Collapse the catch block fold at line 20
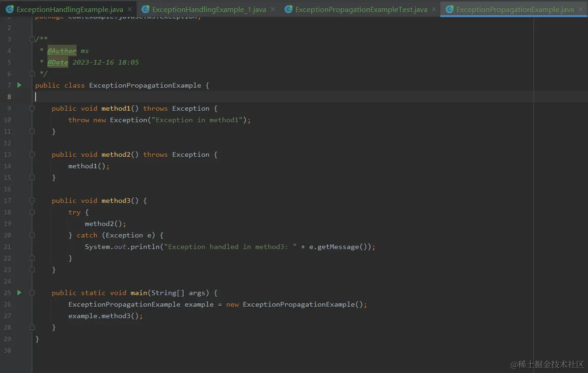 [32, 235]
